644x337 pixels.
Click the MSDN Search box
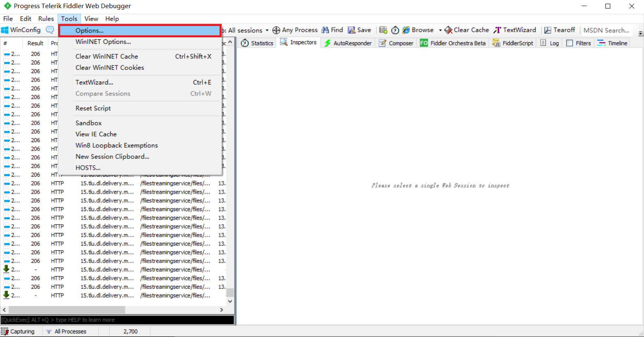click(x=607, y=30)
